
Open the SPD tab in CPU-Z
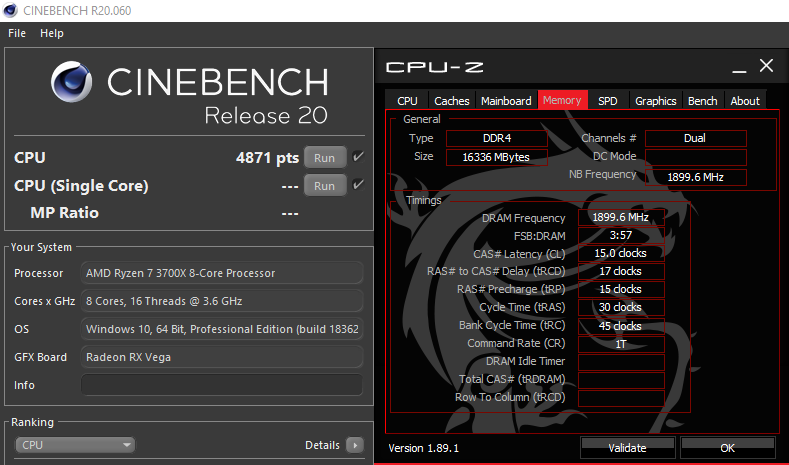coord(608,101)
